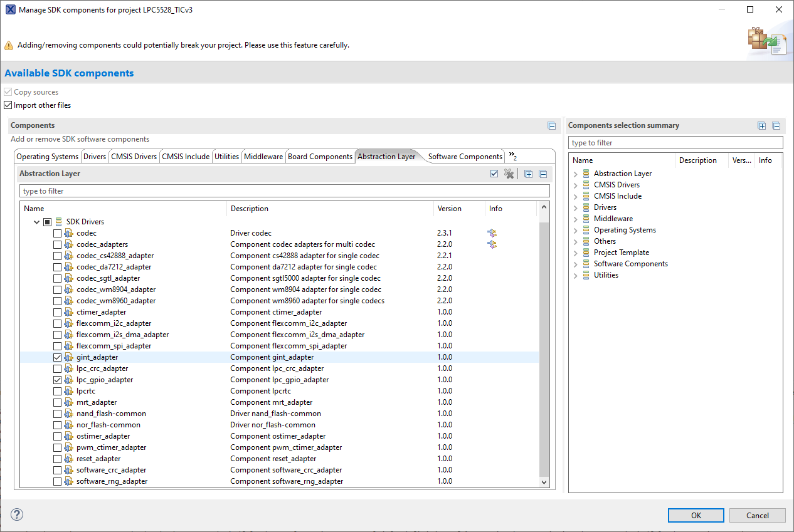Show hidden tabs using the overflow chevron
The image size is (794, 532).
[x=512, y=156]
